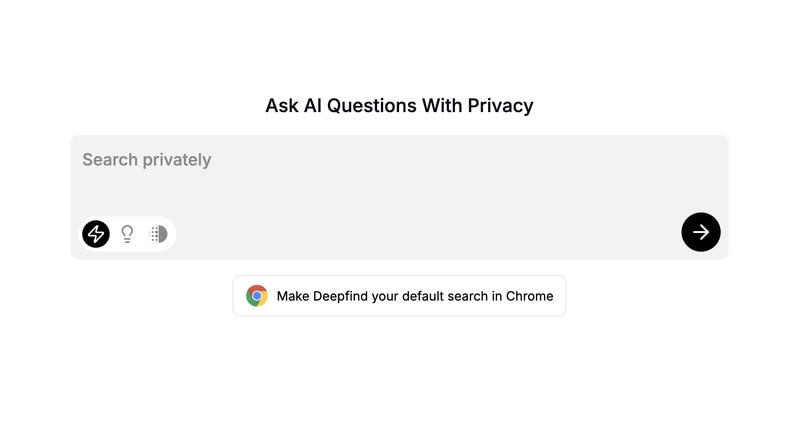Make Deepfind your default search in Chrome
The width and height of the screenshot is (800, 423).
(x=399, y=296)
